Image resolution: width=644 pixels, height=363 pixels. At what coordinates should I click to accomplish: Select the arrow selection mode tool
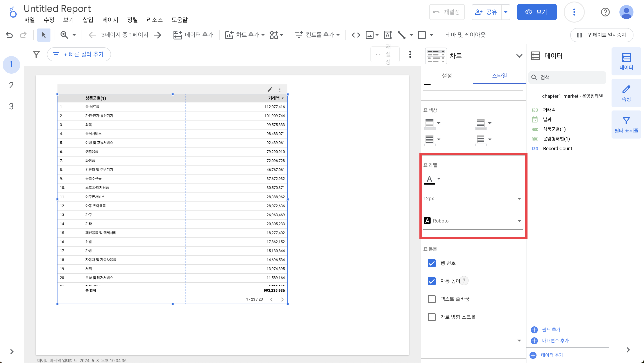click(44, 35)
